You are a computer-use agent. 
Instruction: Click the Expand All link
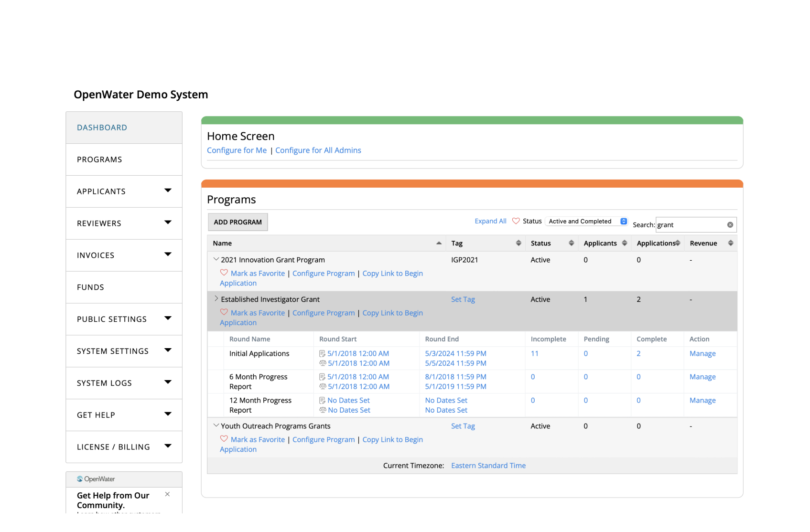490,221
